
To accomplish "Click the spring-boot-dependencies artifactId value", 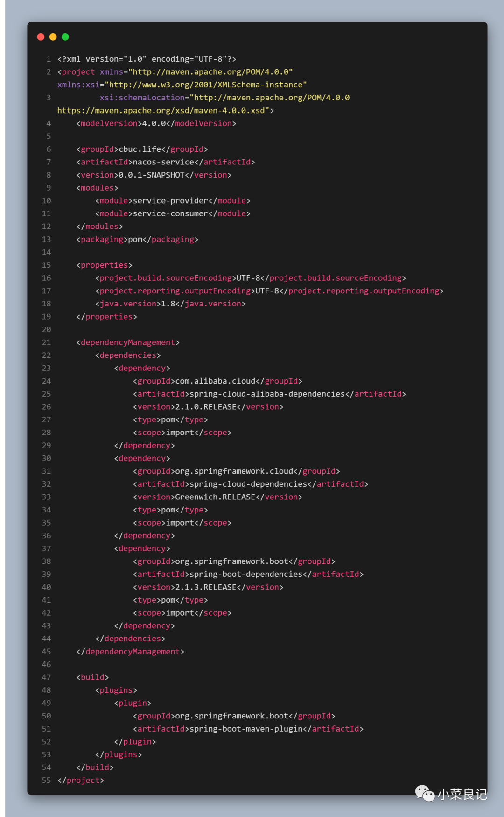I will pyautogui.click(x=246, y=574).
